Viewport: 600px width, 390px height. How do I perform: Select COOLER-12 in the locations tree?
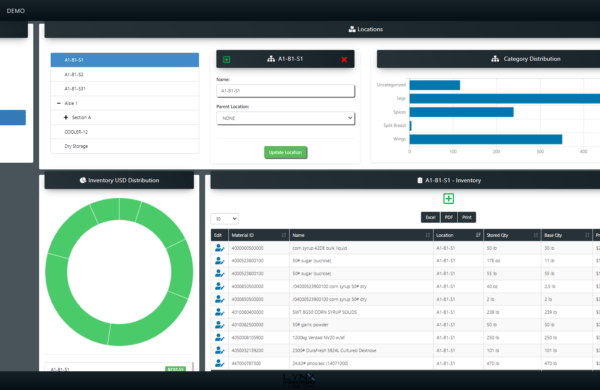[x=125, y=132]
